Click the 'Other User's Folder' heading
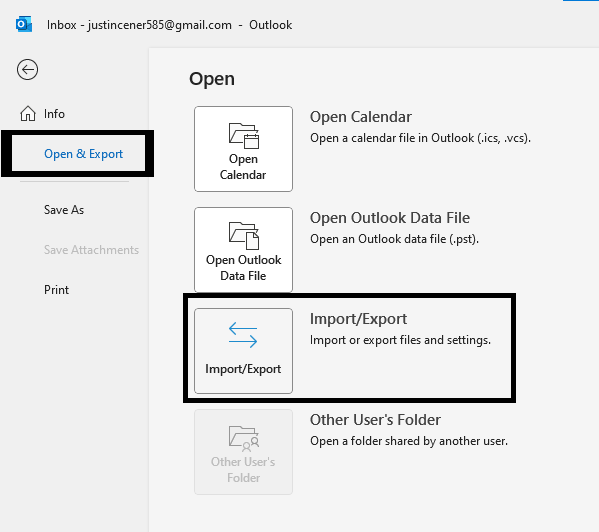The width and height of the screenshot is (599, 532). point(375,420)
